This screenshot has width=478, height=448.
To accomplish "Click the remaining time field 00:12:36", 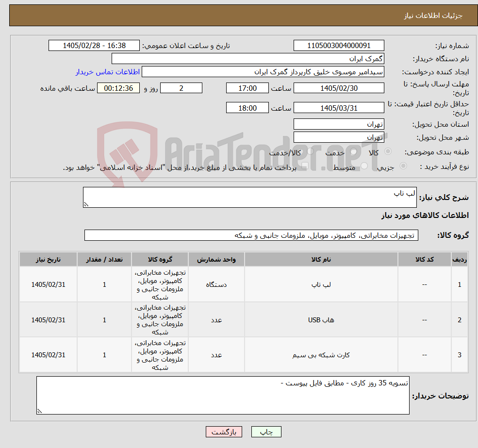I will (118, 88).
